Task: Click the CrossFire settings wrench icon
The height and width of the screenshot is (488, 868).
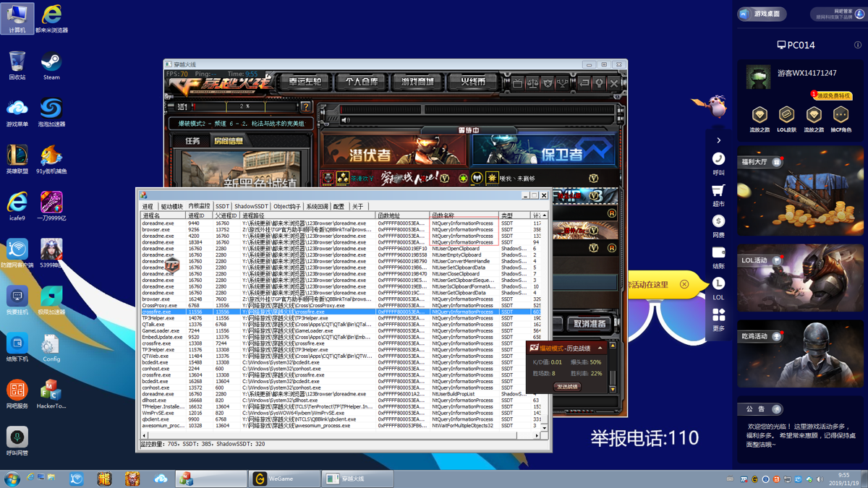Action: point(599,83)
